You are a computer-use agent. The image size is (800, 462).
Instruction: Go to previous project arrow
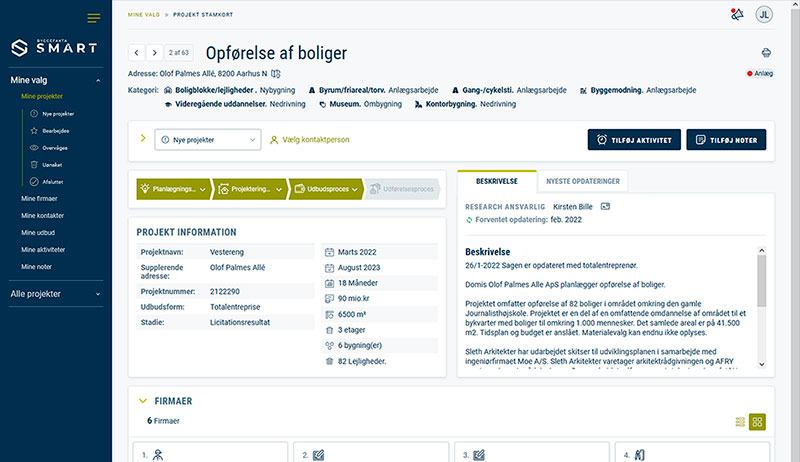click(136, 52)
